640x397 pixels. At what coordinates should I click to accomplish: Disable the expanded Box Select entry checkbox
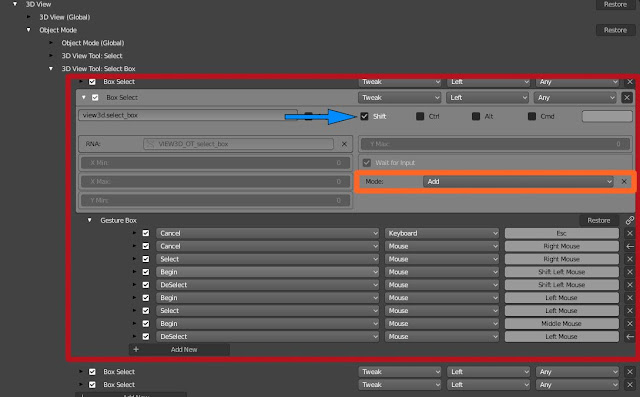coord(95,98)
